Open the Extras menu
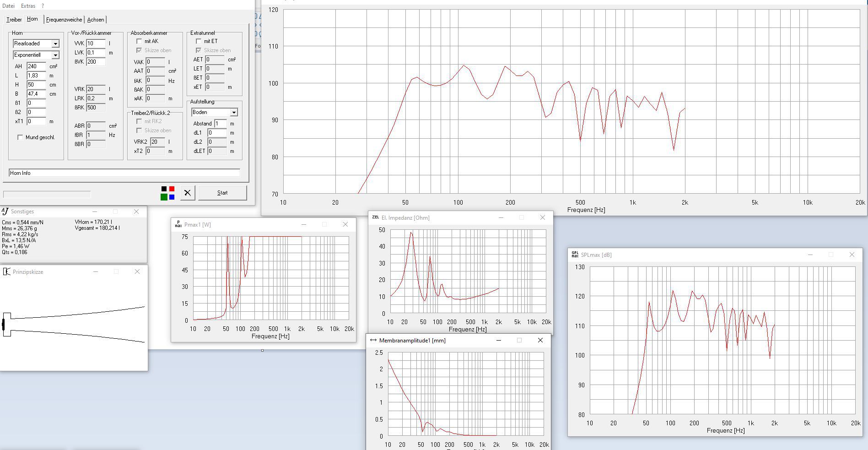This screenshot has width=868, height=450. 28,6
